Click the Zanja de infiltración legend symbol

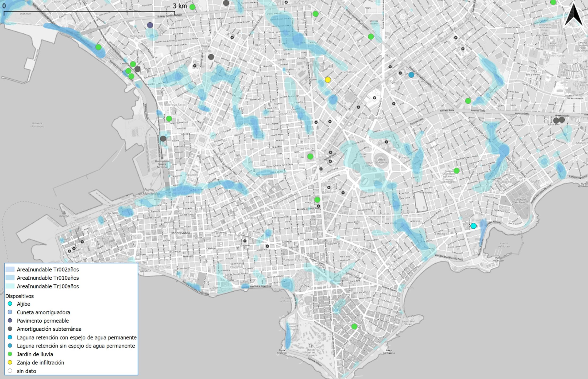click(10, 362)
